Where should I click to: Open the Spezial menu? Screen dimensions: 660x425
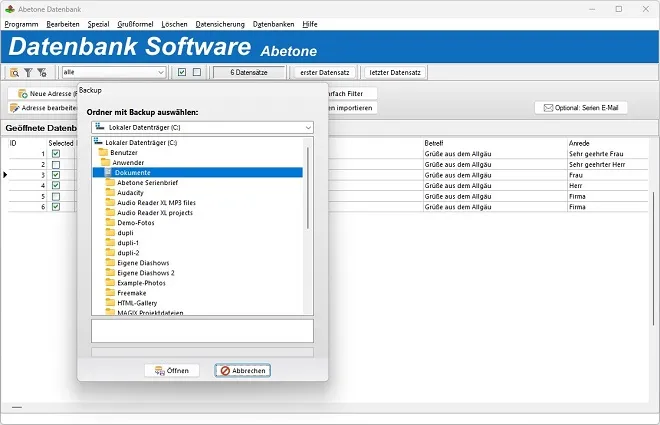[x=98, y=24]
